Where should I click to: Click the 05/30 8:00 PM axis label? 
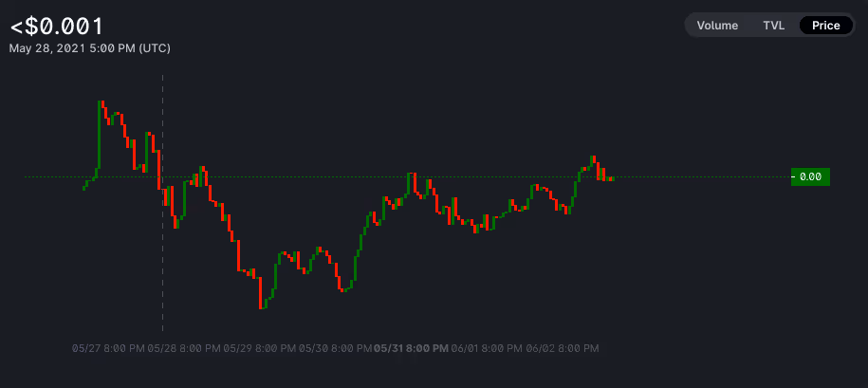pyautogui.click(x=336, y=348)
